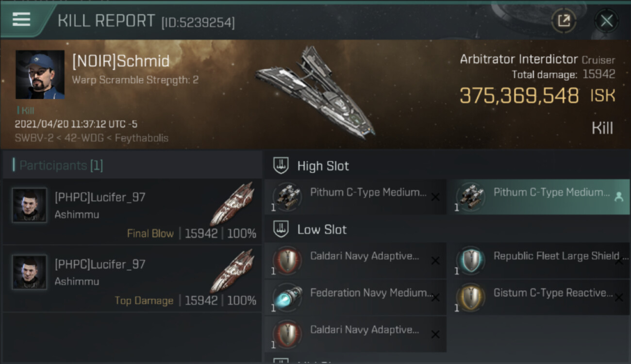Click the first Caldari Navy Adaptive module icon
The height and width of the screenshot is (364, 631).
click(x=288, y=261)
